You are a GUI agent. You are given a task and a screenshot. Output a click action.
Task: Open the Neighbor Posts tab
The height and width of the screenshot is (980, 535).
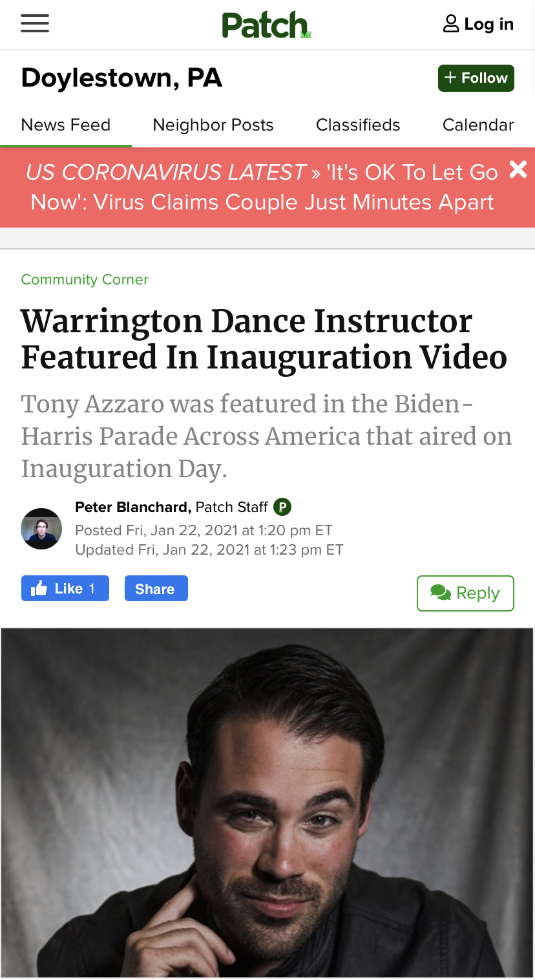[213, 125]
